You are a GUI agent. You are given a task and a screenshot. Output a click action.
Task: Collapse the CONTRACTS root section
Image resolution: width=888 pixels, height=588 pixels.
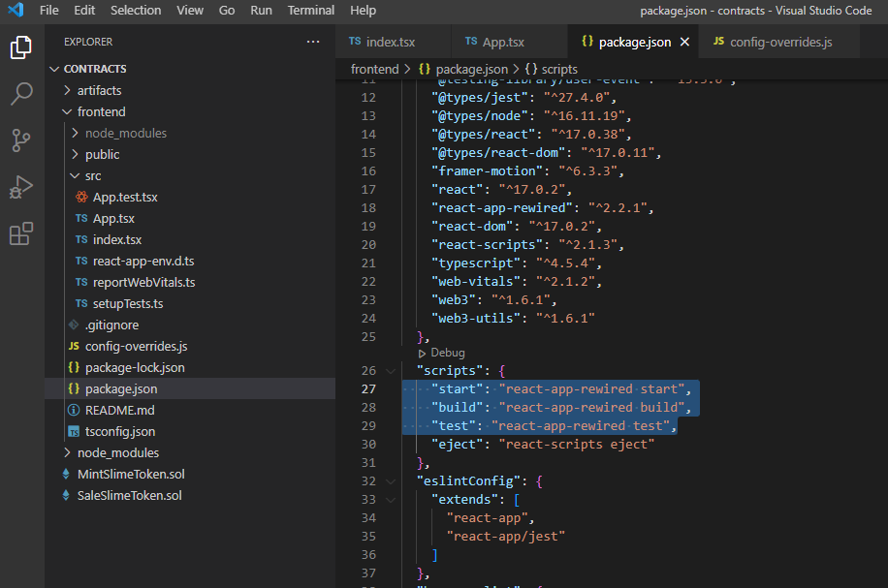[54, 69]
